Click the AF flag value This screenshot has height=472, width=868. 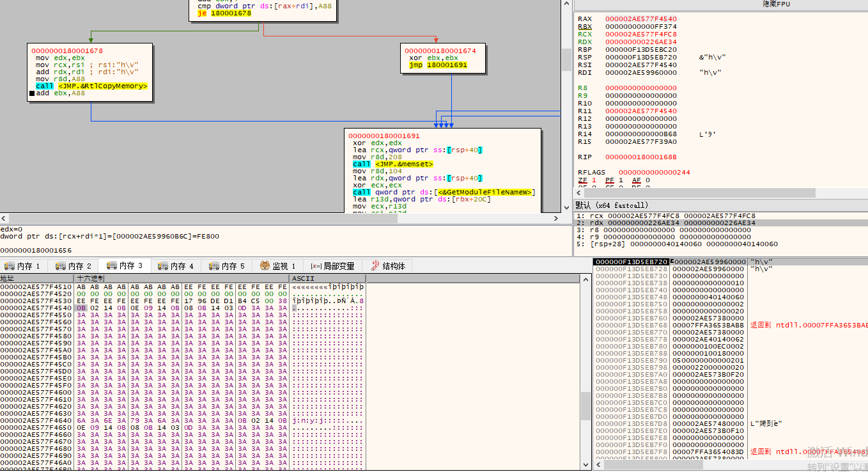(647, 180)
